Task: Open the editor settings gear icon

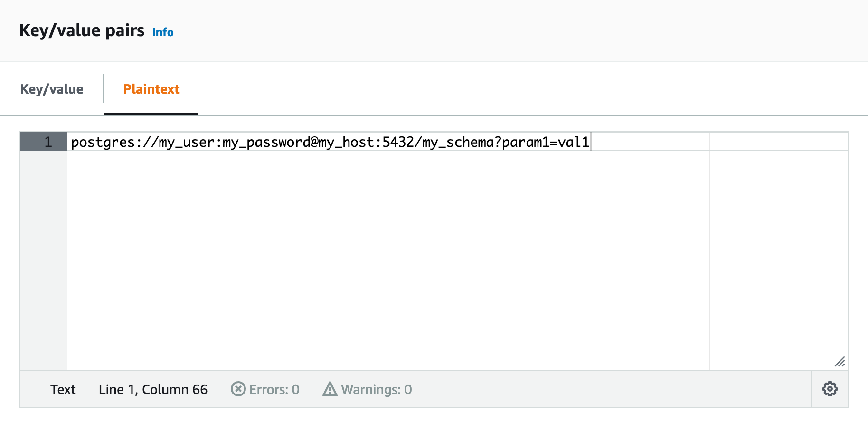Action: (x=830, y=389)
